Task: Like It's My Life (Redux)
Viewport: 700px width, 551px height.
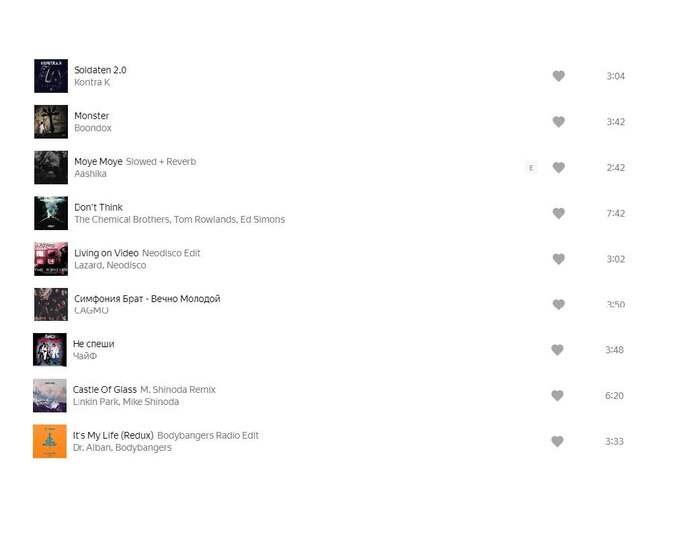Action: pyautogui.click(x=558, y=442)
